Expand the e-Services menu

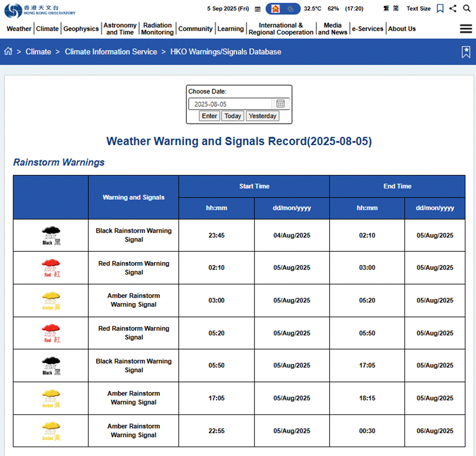tap(368, 29)
